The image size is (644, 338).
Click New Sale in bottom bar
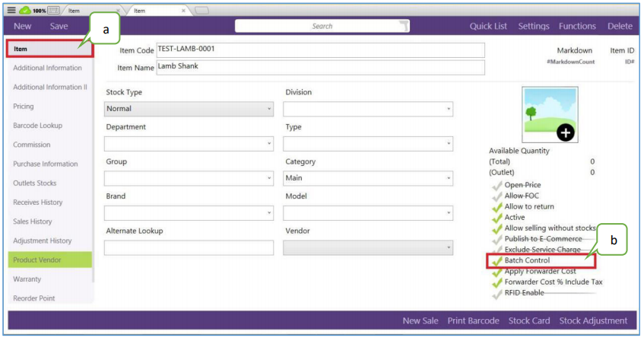pos(420,320)
